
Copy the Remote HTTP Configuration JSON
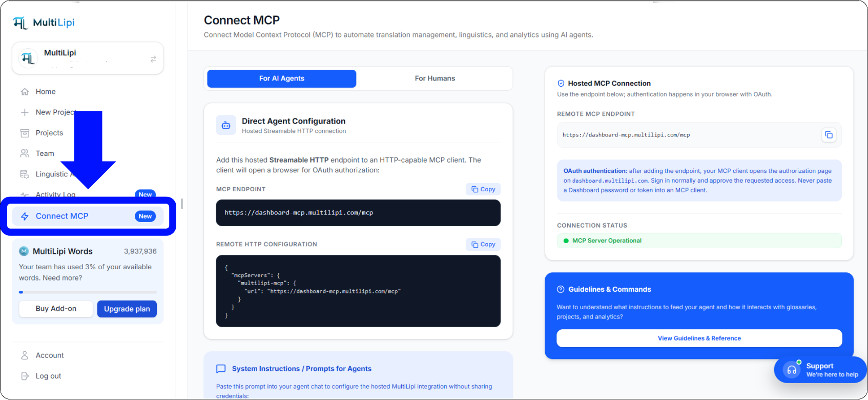pos(483,245)
